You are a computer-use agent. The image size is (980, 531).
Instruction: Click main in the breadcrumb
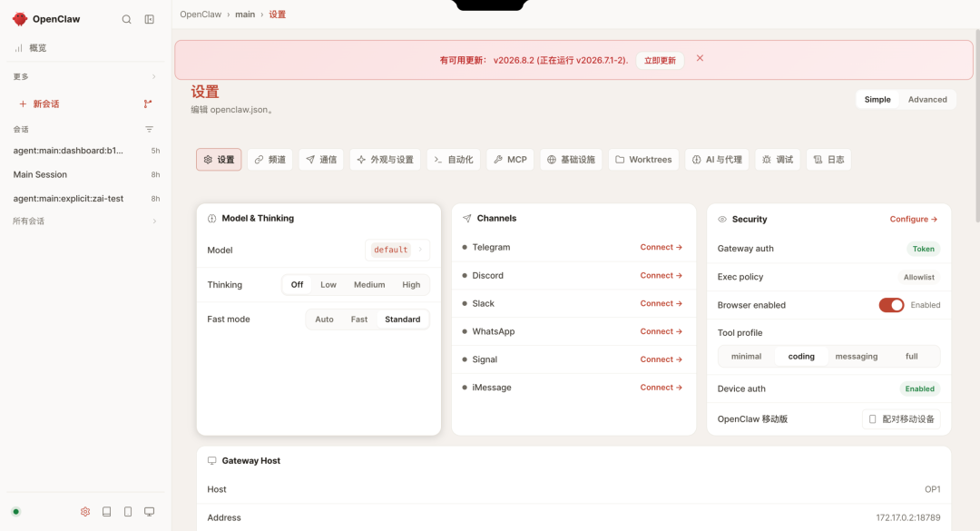245,15
